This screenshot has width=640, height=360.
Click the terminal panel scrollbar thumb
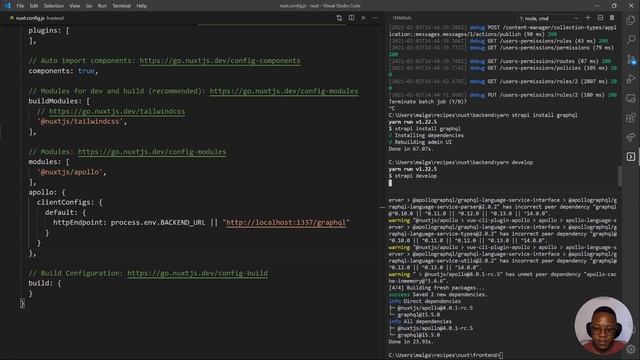click(620, 176)
